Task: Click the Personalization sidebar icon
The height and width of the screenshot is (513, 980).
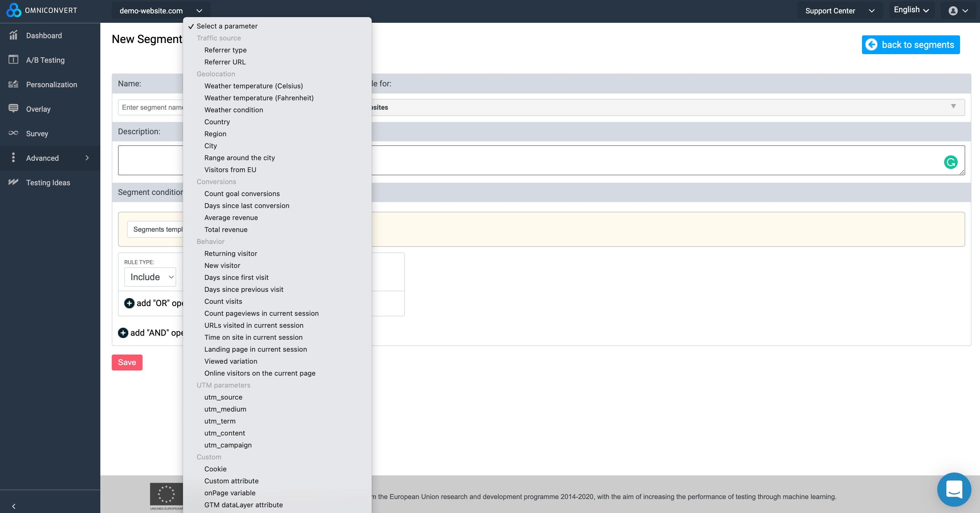Action: coord(13,84)
